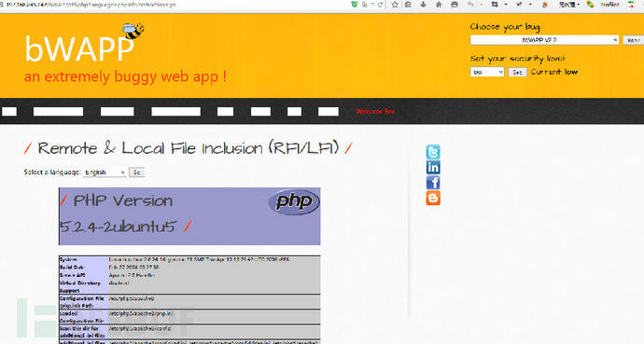Open the 无代理 proxy dropdown

[569, 5]
